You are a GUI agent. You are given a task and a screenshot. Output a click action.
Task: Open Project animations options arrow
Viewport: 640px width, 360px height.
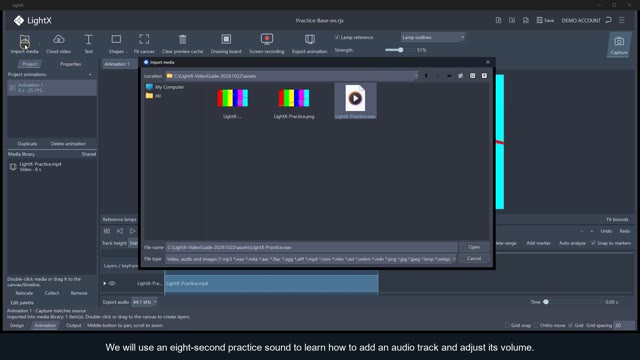coord(90,75)
